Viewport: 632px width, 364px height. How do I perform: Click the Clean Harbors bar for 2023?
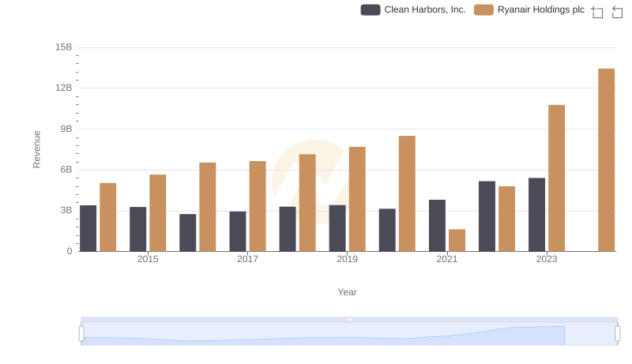(x=536, y=215)
